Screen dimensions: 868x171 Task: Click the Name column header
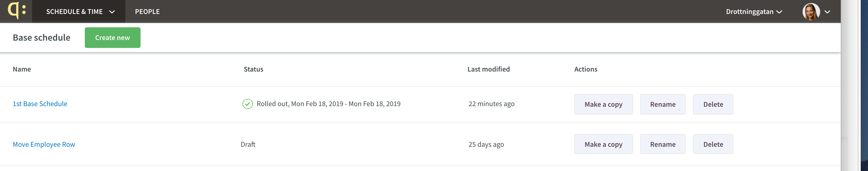click(22, 69)
